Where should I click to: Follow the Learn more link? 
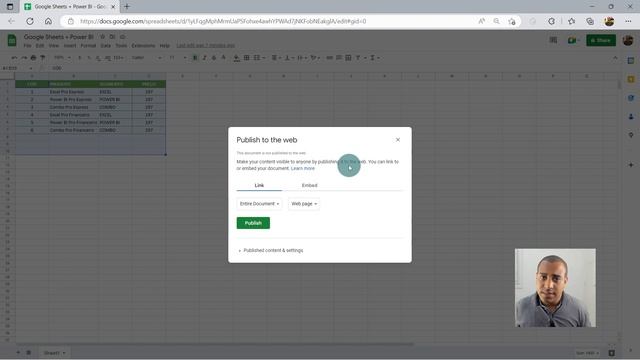click(303, 168)
